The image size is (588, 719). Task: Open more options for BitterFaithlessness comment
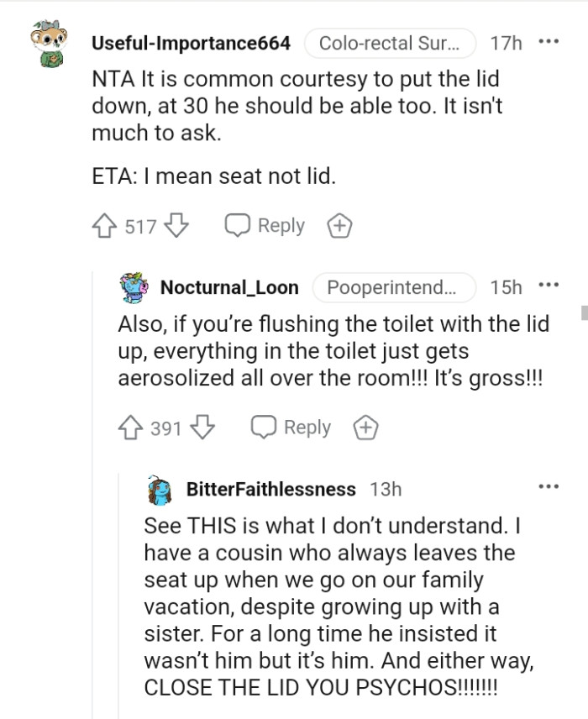coord(549,486)
